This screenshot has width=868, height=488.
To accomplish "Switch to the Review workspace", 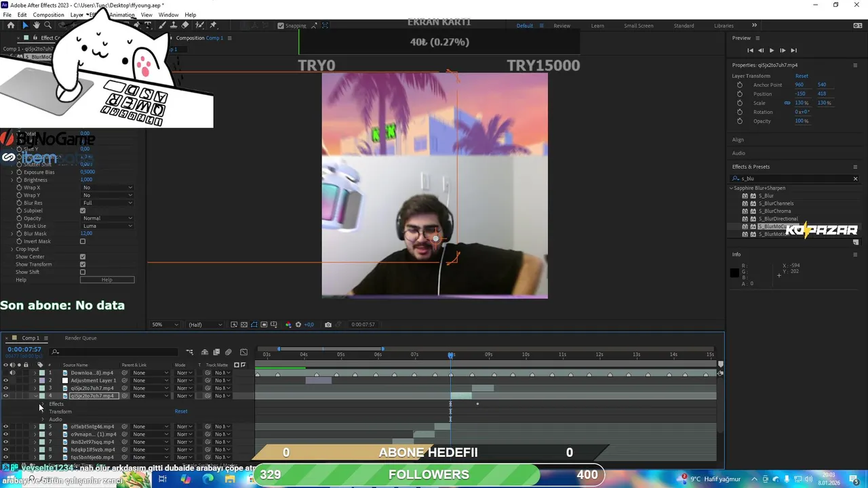I will (561, 26).
